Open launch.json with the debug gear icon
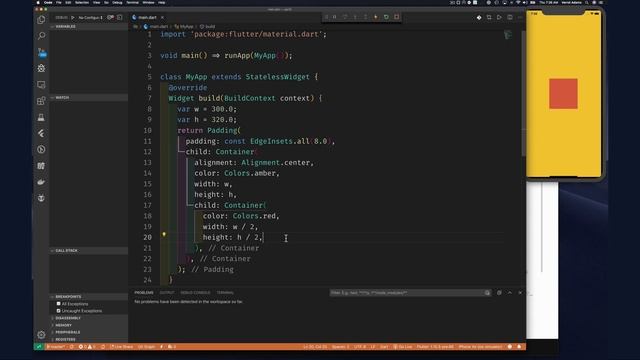The image size is (640, 360). point(110,18)
